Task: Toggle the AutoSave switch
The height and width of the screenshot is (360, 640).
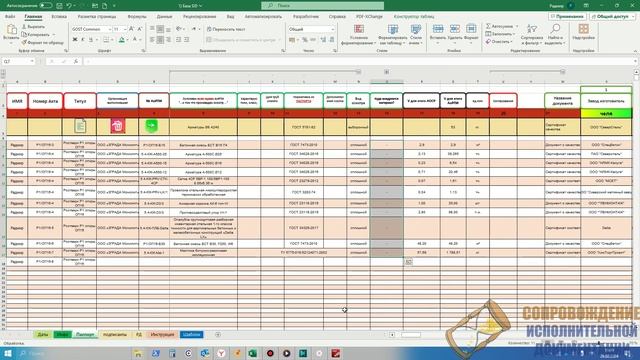Action: point(45,5)
